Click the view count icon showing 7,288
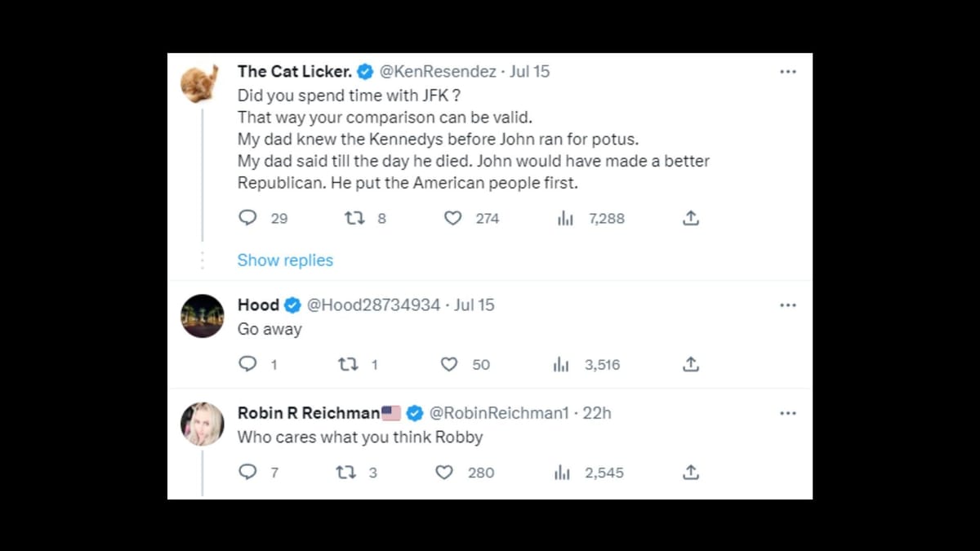 tap(565, 218)
